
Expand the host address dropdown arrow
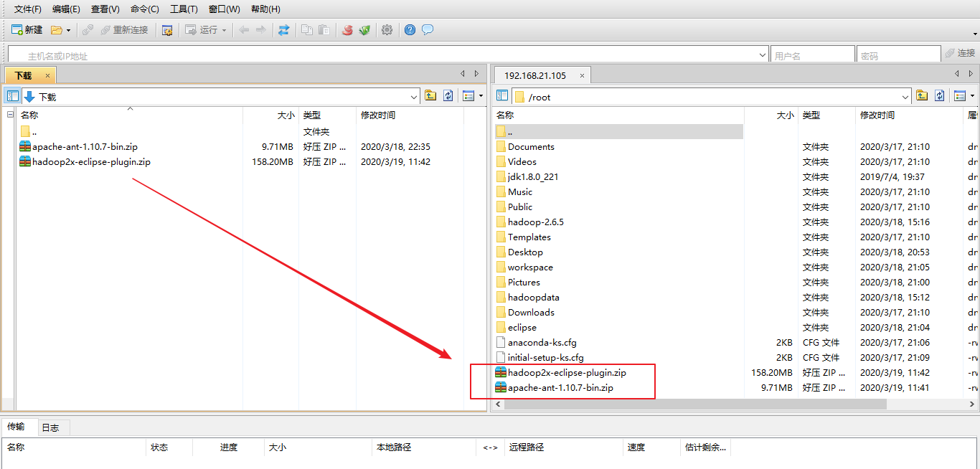tap(763, 55)
